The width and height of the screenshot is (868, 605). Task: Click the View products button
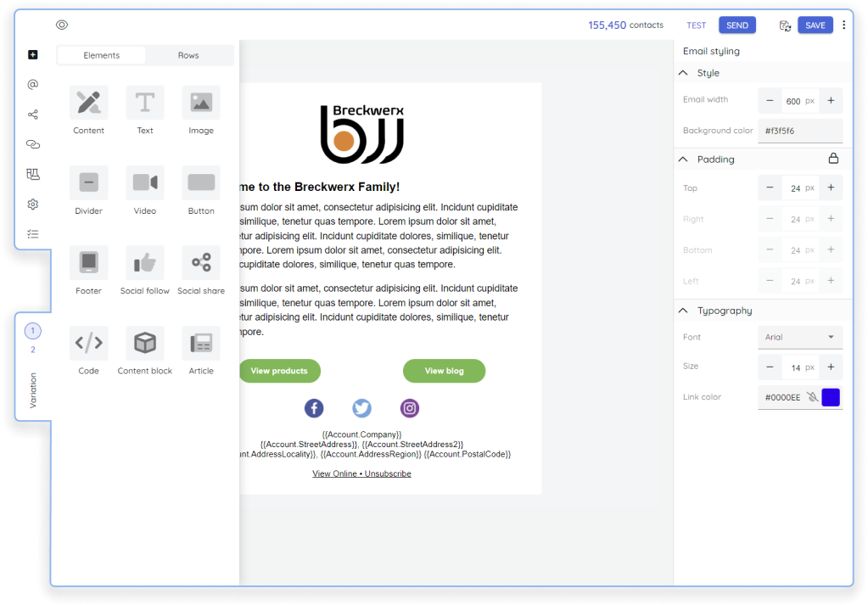pos(279,371)
